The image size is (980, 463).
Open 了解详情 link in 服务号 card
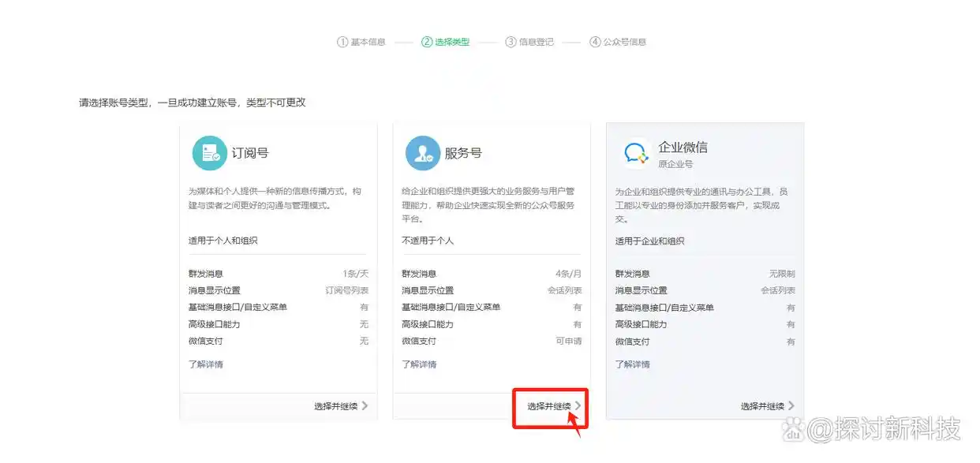point(419,364)
